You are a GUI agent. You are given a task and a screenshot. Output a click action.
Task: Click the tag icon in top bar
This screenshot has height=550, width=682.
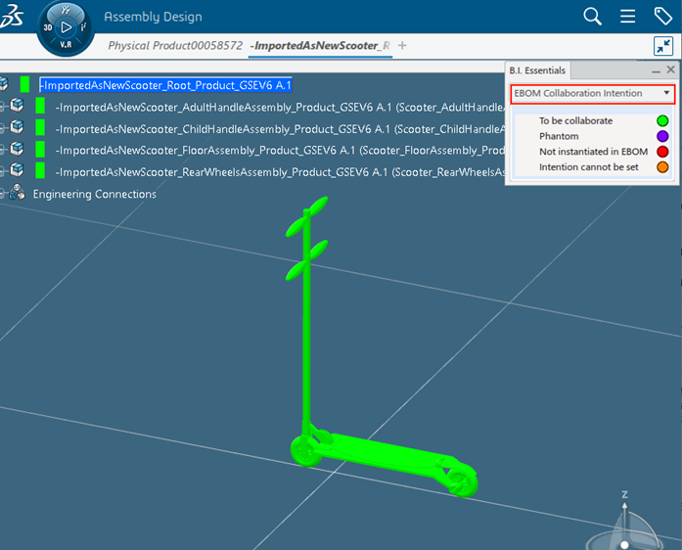[x=663, y=16]
